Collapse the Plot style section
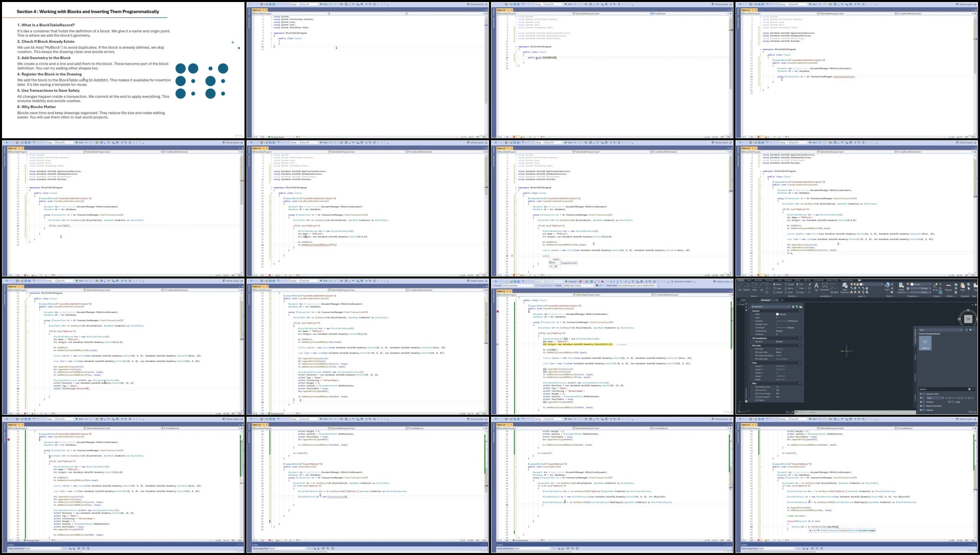Viewport: 980px width, 555px height. (800, 345)
